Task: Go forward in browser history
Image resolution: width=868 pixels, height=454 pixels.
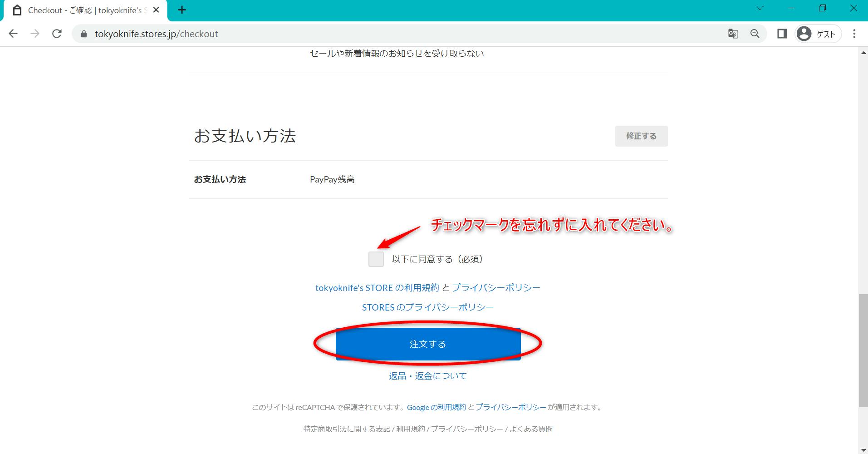Action: 35,34
